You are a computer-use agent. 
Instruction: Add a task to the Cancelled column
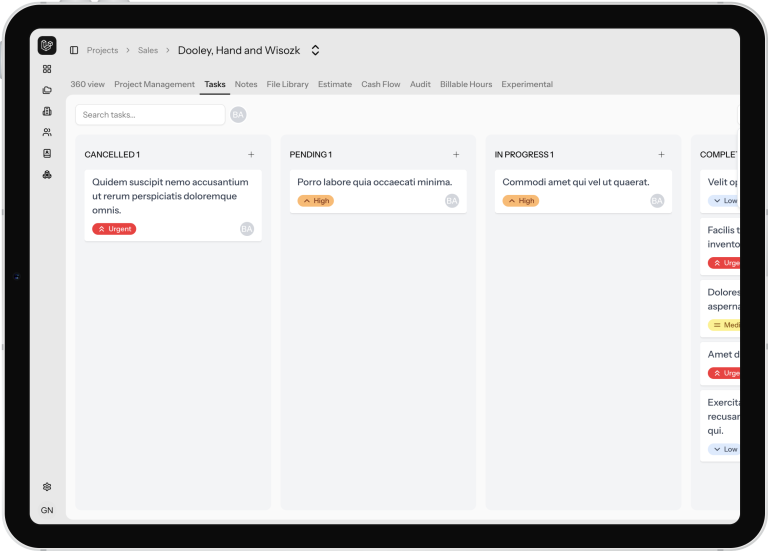point(251,155)
